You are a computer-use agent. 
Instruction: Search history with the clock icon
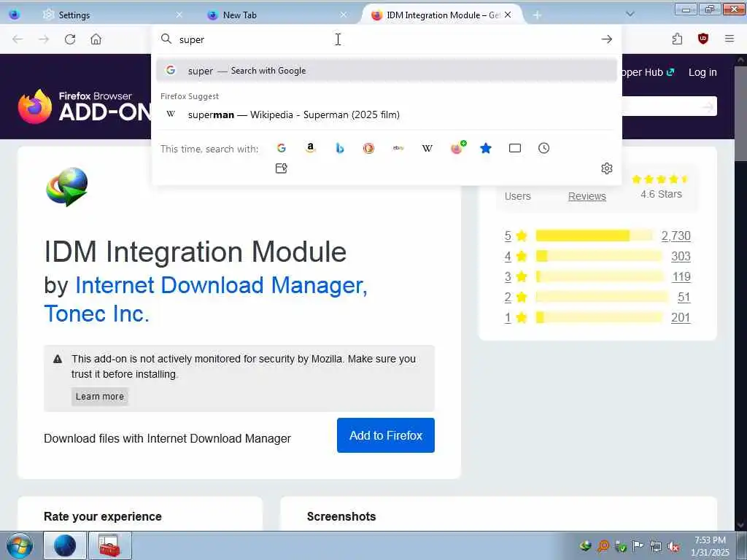click(544, 148)
